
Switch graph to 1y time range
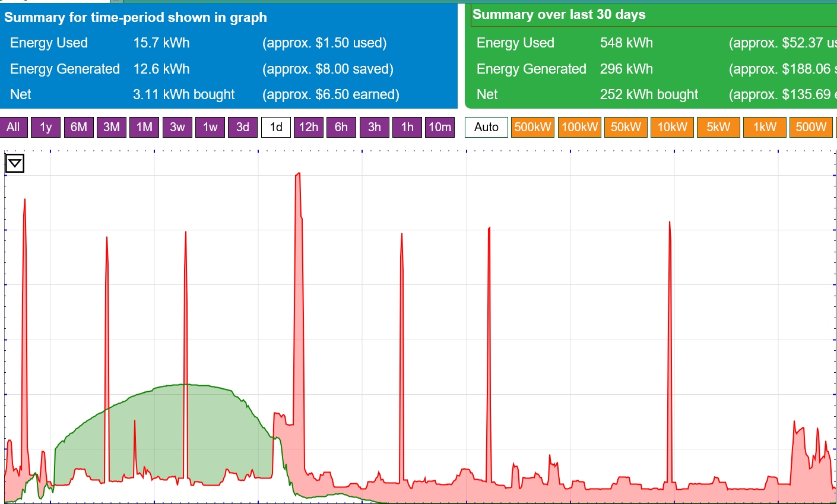pyautogui.click(x=46, y=127)
